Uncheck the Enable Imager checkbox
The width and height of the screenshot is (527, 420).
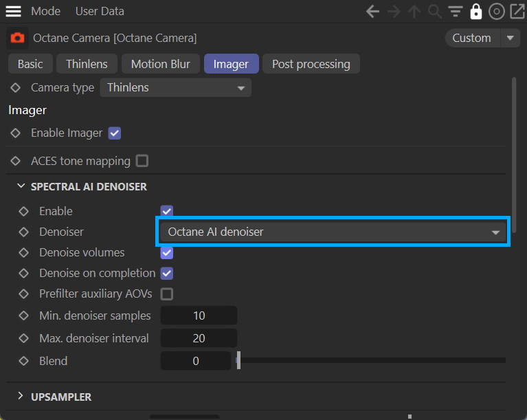(115, 133)
